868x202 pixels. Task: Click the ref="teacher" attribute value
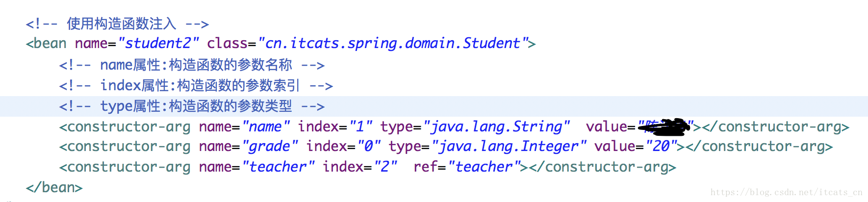(484, 167)
